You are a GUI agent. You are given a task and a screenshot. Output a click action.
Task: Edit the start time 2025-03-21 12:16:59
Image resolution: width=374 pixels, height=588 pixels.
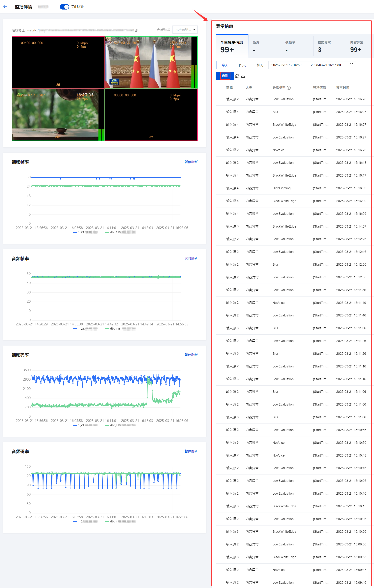coord(286,65)
